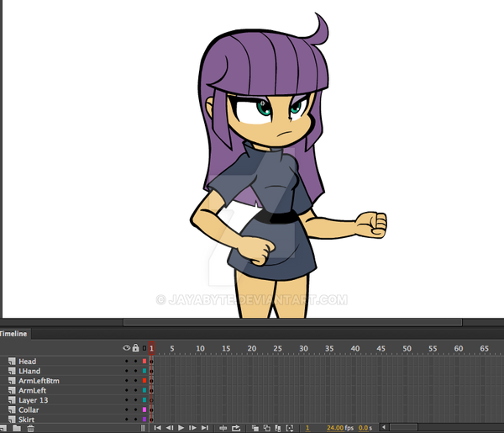Screen dimensions: 504x433
Task: Enable onion skin
Action: tap(255, 428)
